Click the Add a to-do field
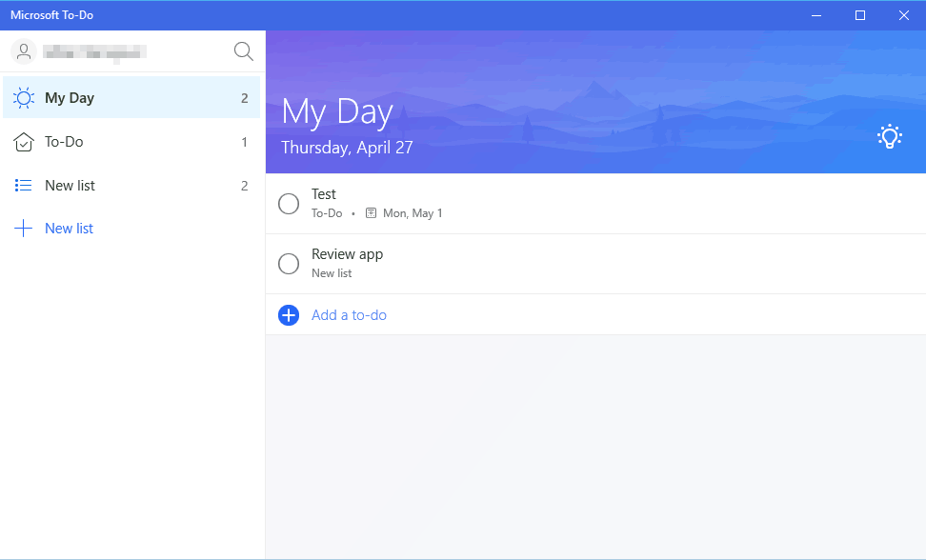This screenshot has height=560, width=926. pyautogui.click(x=595, y=315)
